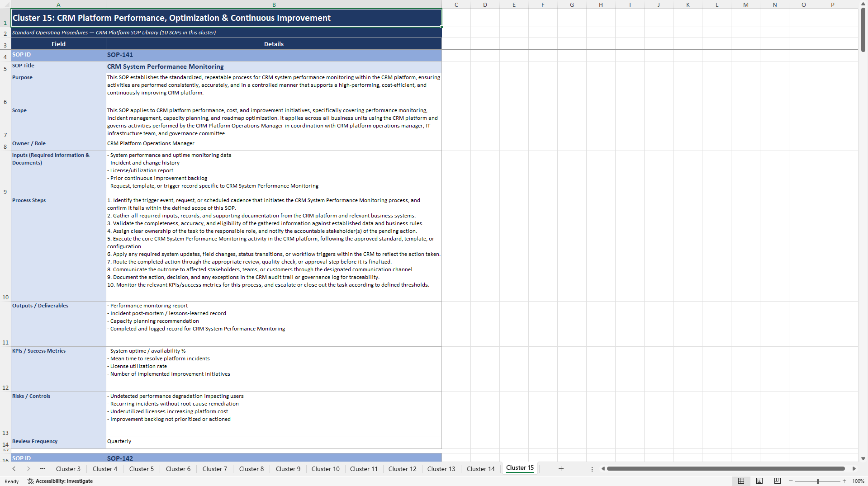
Task: Open the Cluster 3 sheet tab
Action: 68,469
